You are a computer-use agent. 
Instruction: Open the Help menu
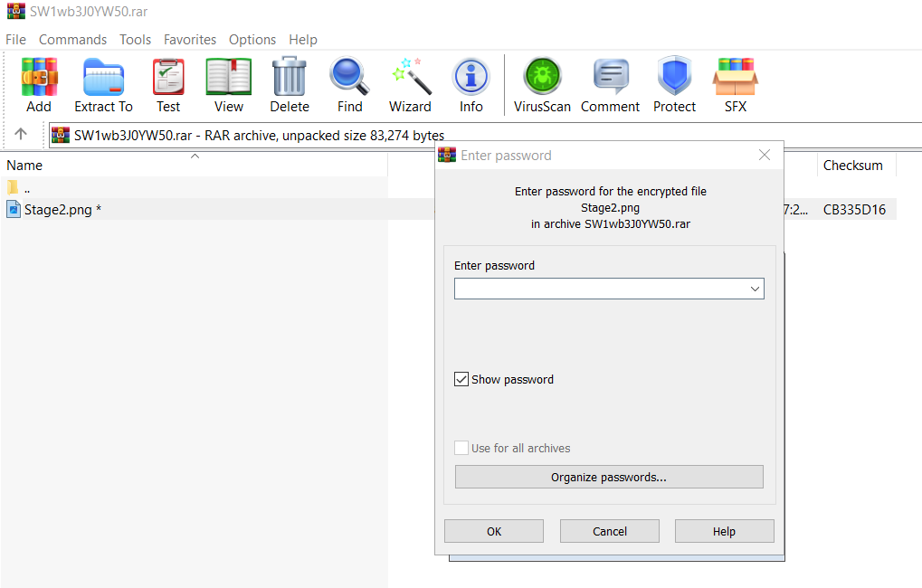coord(303,40)
